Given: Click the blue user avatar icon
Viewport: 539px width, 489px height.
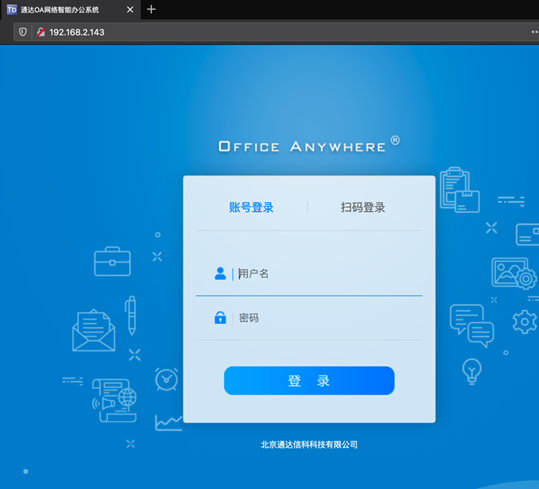Looking at the screenshot, I should (220, 274).
